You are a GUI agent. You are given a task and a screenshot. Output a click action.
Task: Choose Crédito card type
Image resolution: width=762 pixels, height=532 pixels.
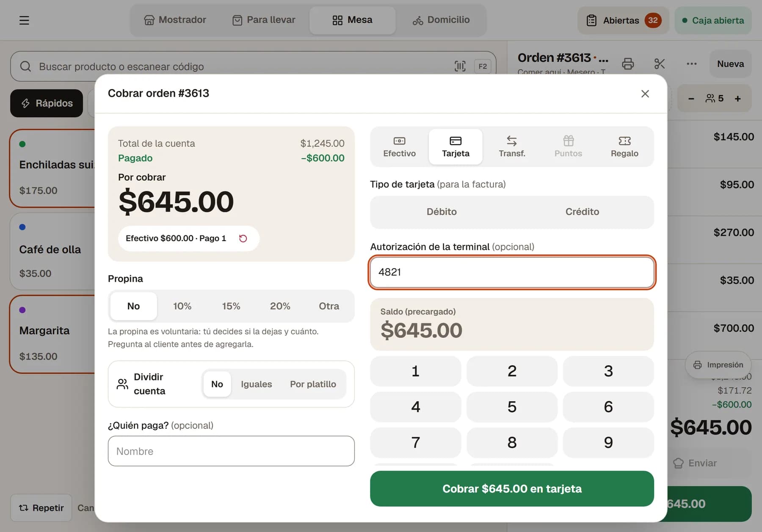pyautogui.click(x=582, y=212)
